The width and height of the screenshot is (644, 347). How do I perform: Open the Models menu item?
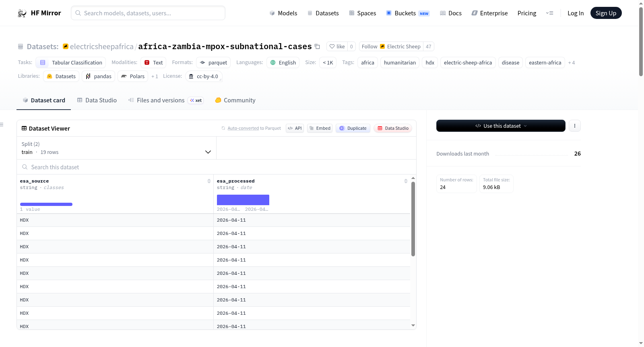(x=283, y=13)
